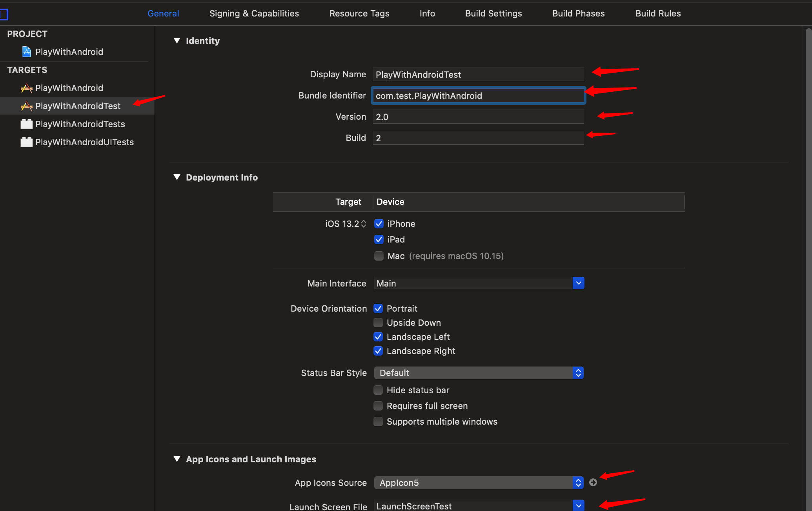Open the Main Interface dropdown
Image resolution: width=812 pixels, height=511 pixels.
tap(578, 283)
